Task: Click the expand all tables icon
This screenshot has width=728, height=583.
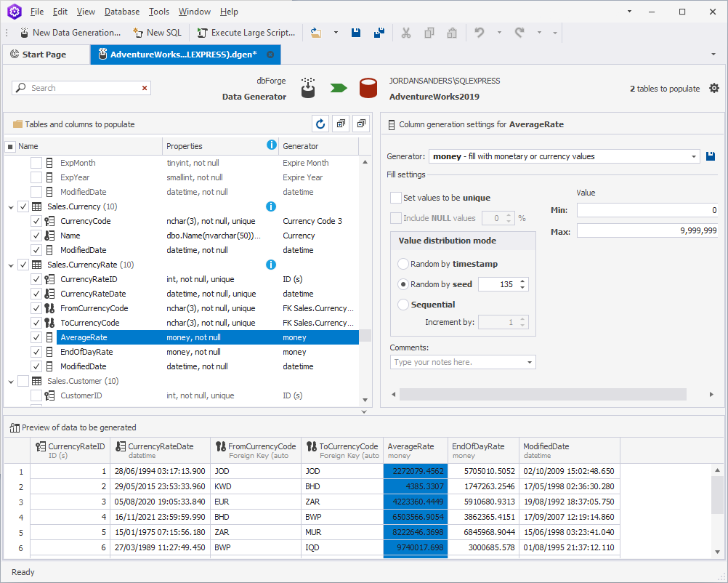Action: click(341, 124)
